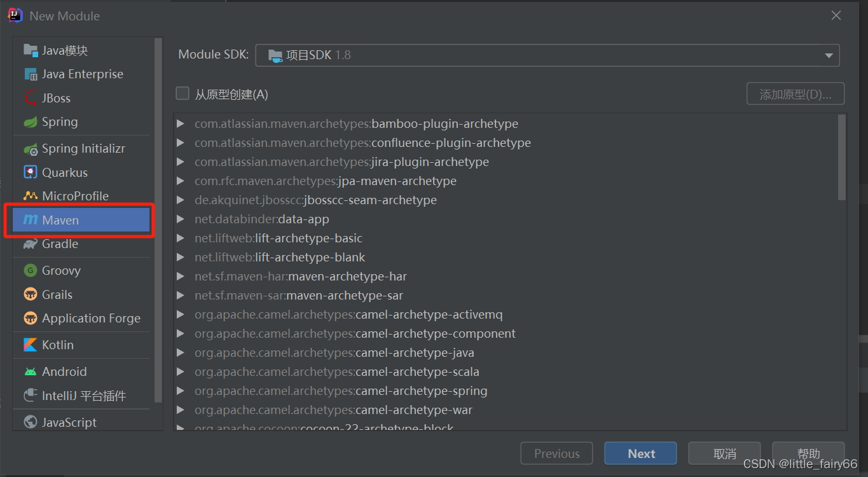Image resolution: width=868 pixels, height=477 pixels.
Task: Expand the maven-archetype-har entry
Action: click(181, 277)
